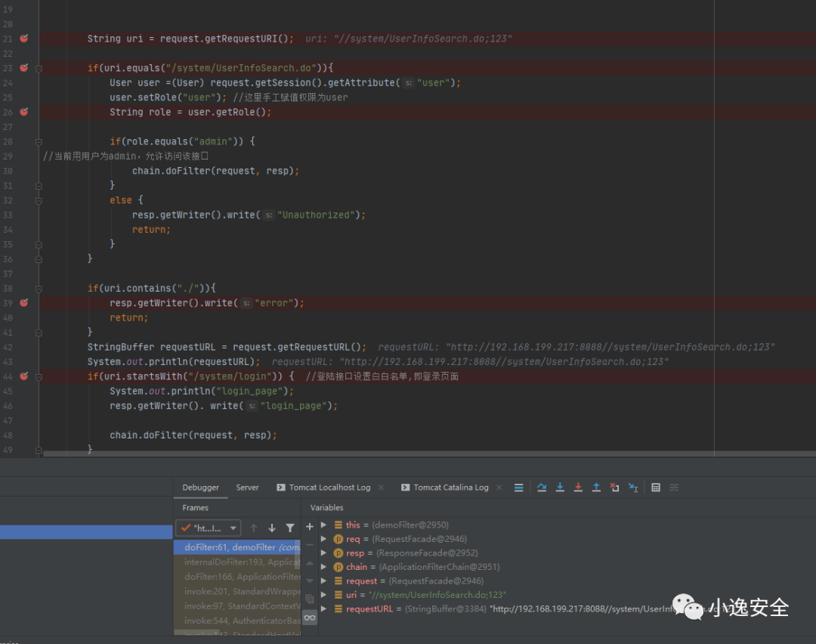
Task: Click line number 48 in the gutter
Action: (x=8, y=435)
